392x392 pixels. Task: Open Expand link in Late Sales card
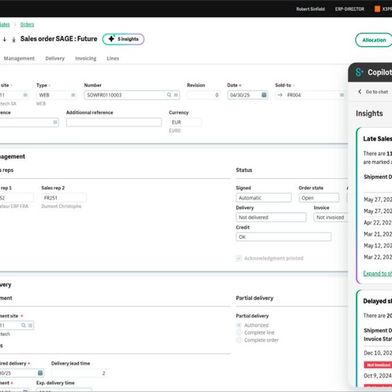pyautogui.click(x=377, y=273)
